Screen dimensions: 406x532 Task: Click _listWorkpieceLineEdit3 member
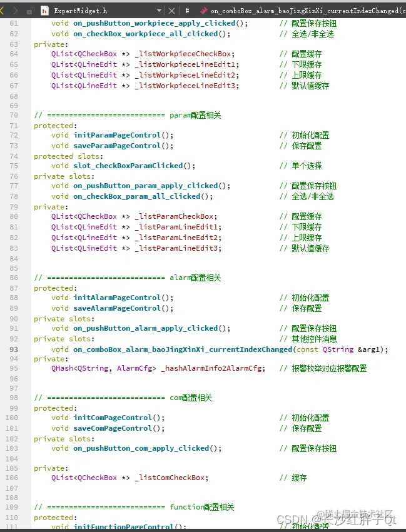185,86
